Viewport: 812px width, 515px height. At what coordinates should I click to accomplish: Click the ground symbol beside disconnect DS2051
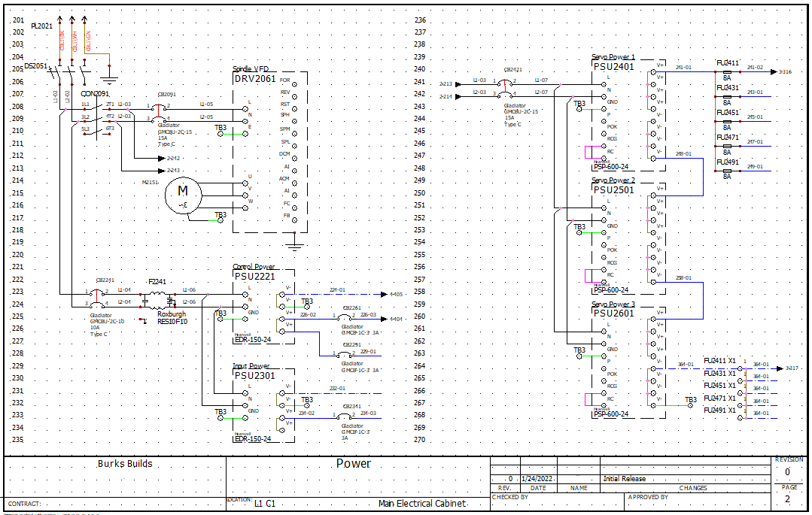coord(109,79)
